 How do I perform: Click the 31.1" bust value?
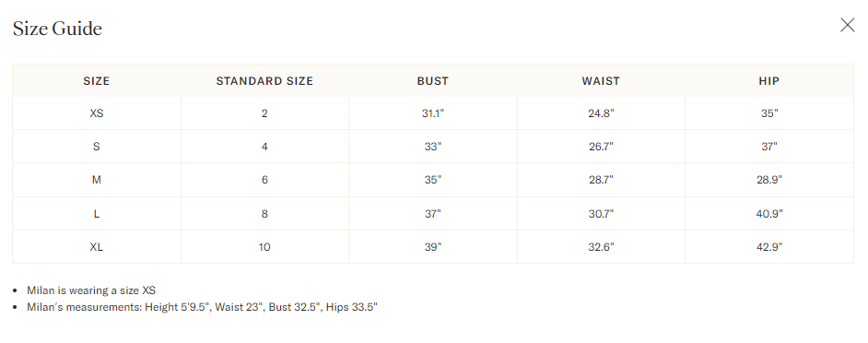coord(433,113)
